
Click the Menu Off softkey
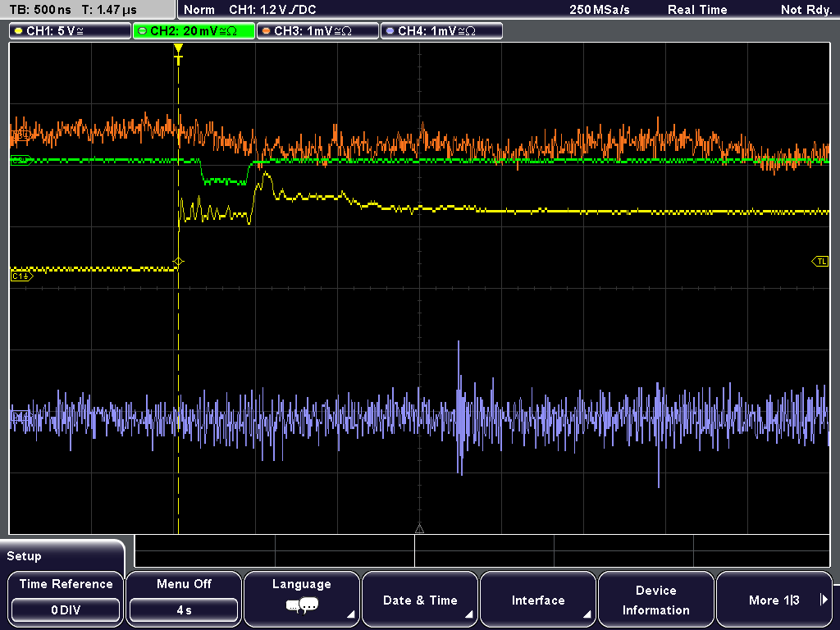[184, 599]
